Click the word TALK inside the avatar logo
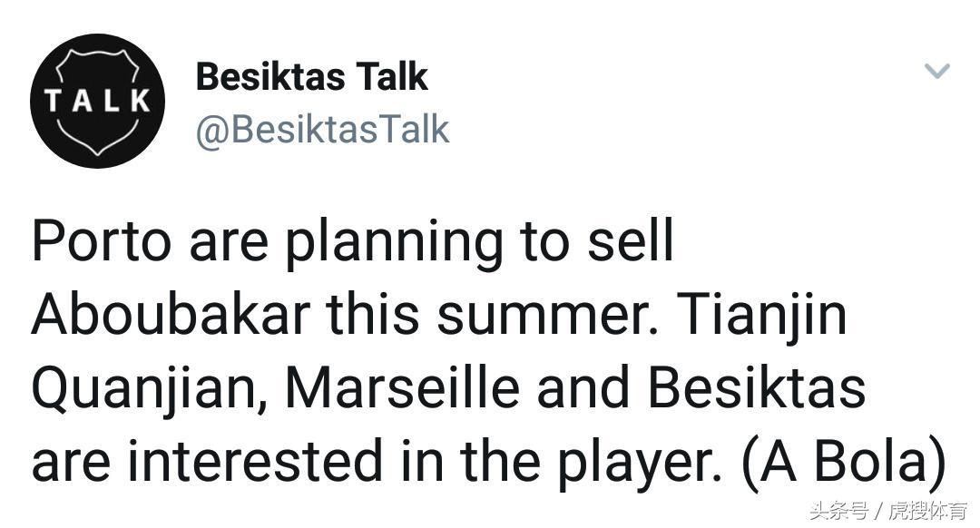Screen dimensions: 980x528 coord(97,102)
